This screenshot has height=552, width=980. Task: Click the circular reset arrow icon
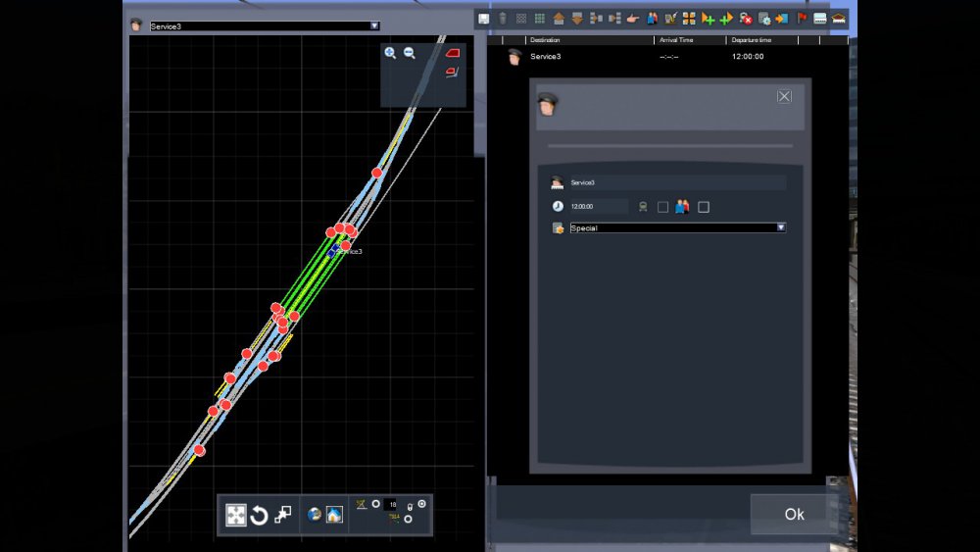point(259,516)
